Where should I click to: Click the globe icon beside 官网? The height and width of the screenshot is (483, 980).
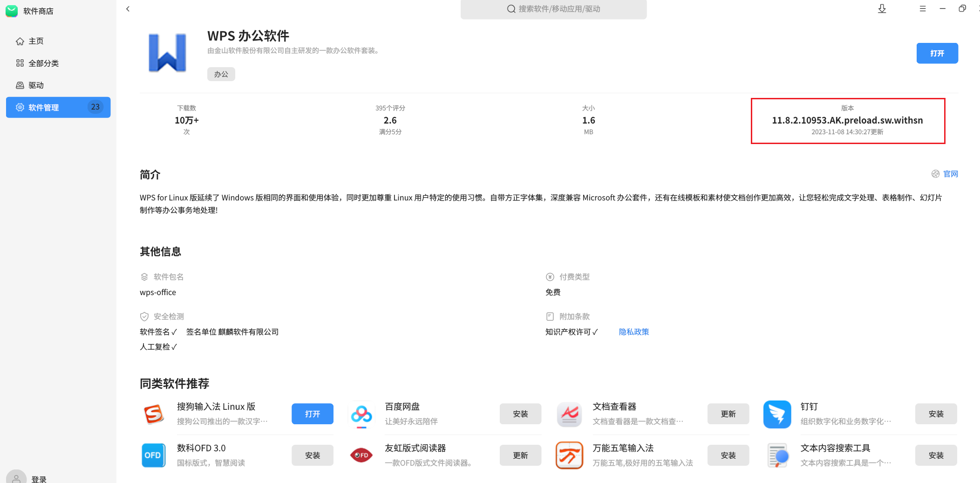point(935,174)
